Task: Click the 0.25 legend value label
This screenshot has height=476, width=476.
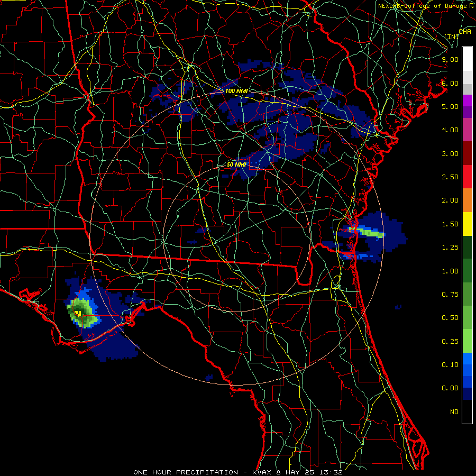Action: click(450, 342)
